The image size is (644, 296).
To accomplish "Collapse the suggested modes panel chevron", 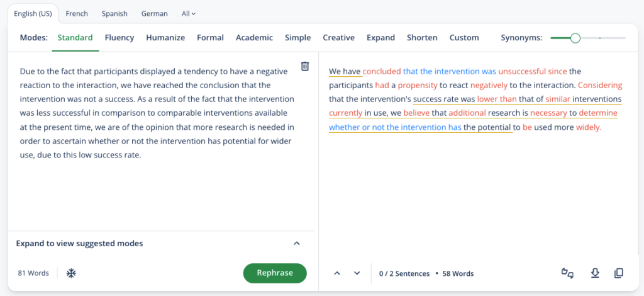I will click(x=297, y=244).
